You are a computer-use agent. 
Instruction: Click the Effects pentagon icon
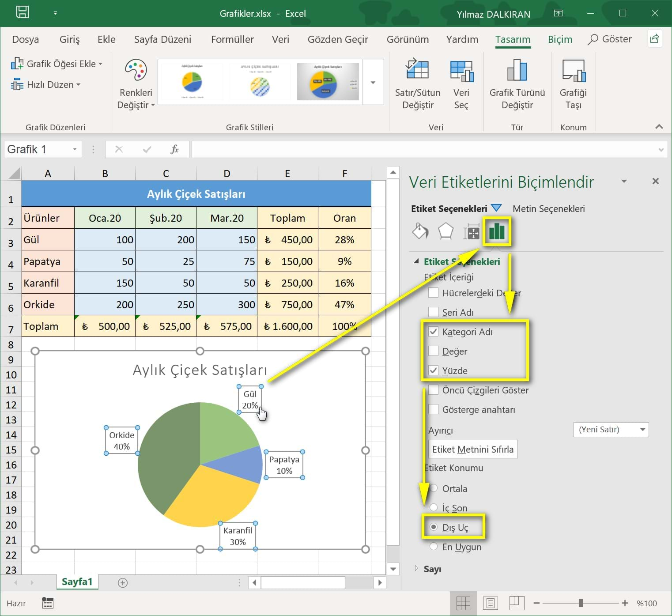pyautogui.click(x=445, y=231)
